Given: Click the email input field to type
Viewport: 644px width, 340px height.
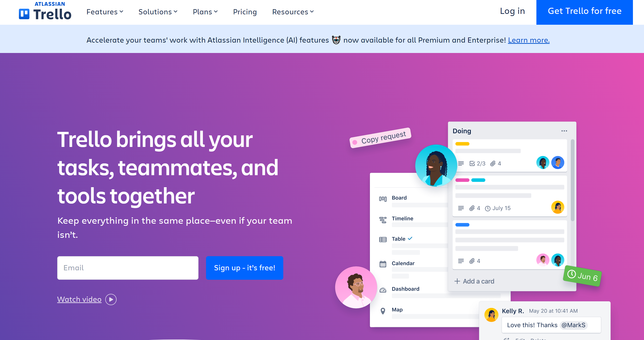Looking at the screenshot, I should pos(128,268).
